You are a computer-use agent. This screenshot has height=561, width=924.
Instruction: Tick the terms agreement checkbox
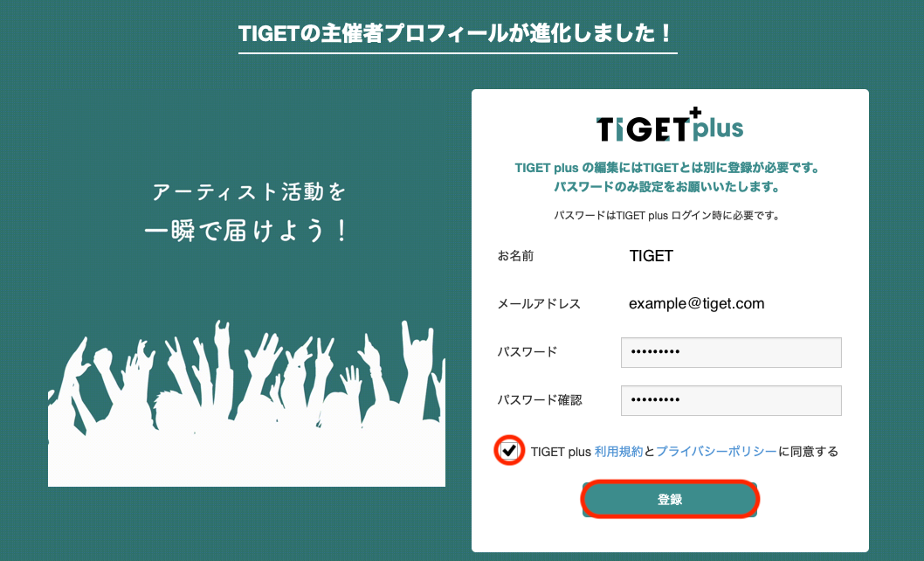click(508, 451)
